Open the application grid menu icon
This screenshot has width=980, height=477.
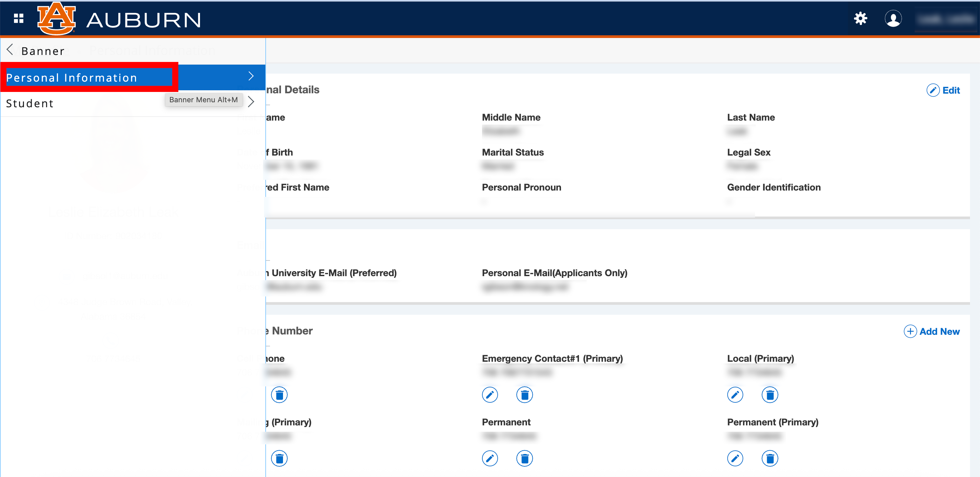coord(18,18)
